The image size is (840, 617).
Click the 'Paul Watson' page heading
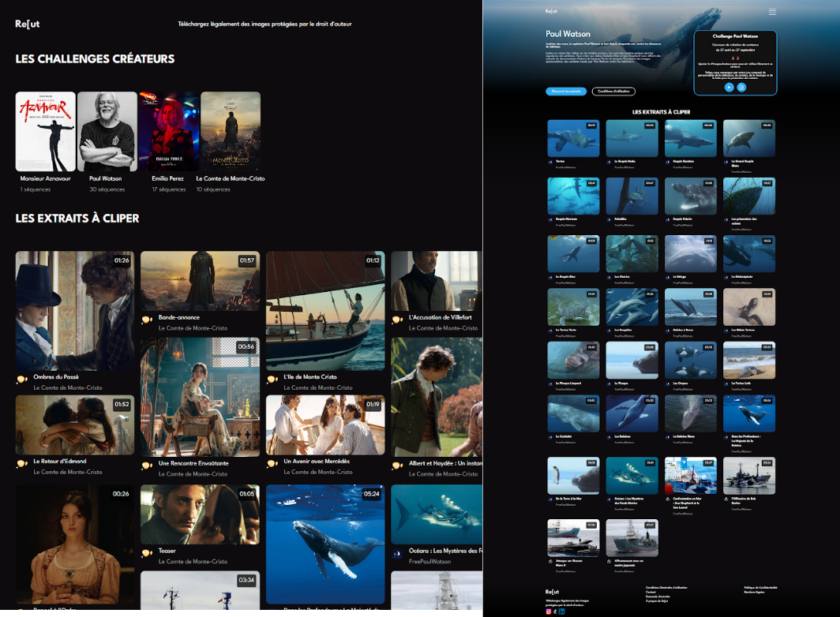click(568, 34)
